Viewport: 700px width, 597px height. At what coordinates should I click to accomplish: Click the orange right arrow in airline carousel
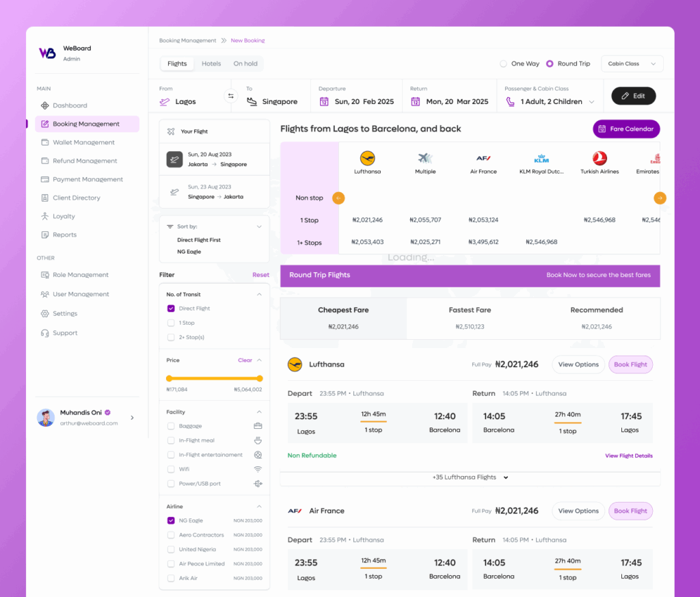coord(660,198)
